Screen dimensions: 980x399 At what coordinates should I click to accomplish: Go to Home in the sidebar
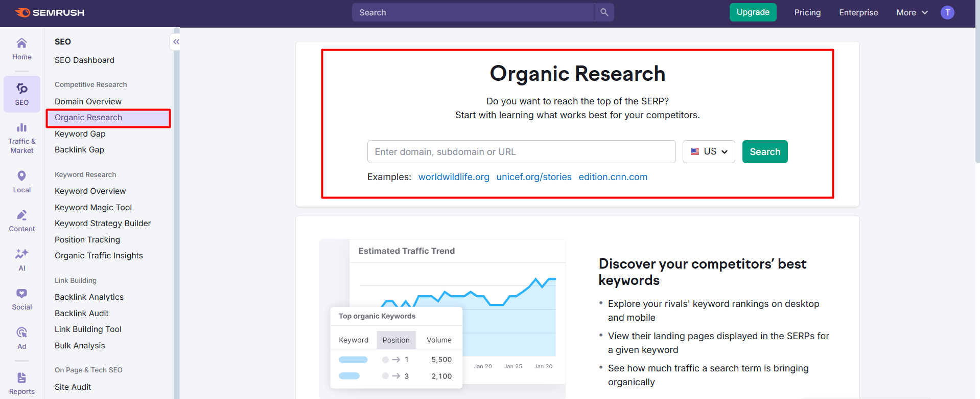22,49
